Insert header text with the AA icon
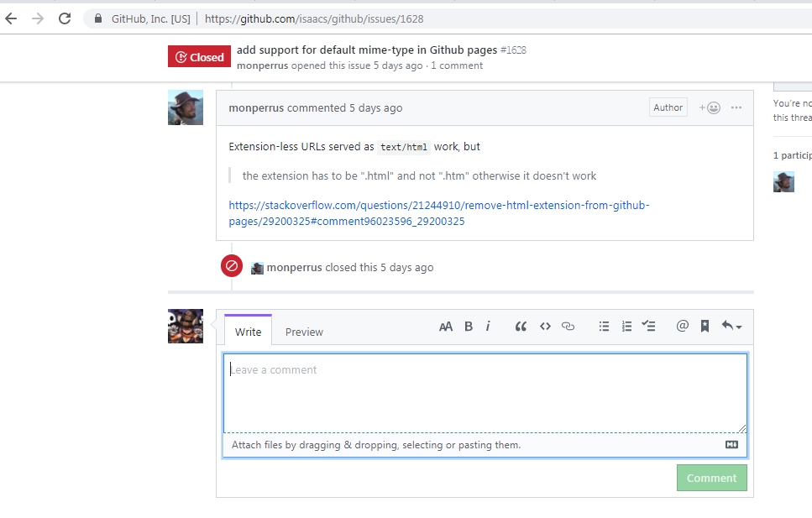 coord(446,327)
